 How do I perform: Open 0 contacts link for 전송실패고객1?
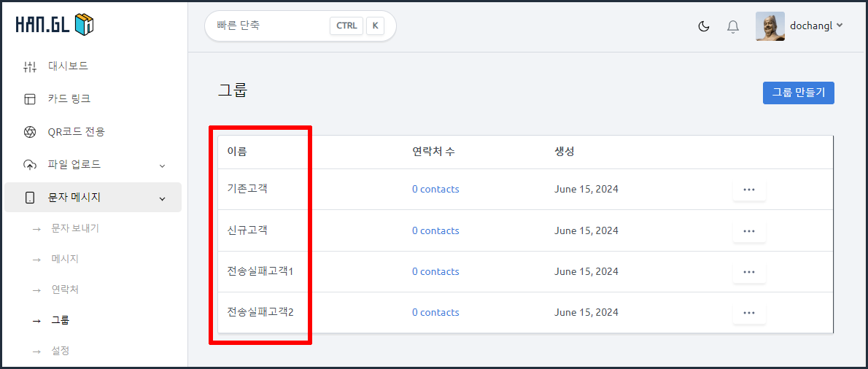point(435,271)
